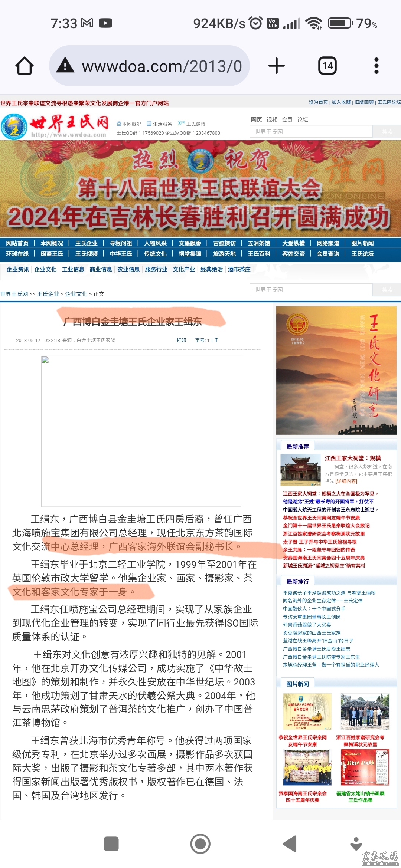Open the 江西王家大祠堂 temple thumbnail
This screenshot has height=868, width=401.
300,470
